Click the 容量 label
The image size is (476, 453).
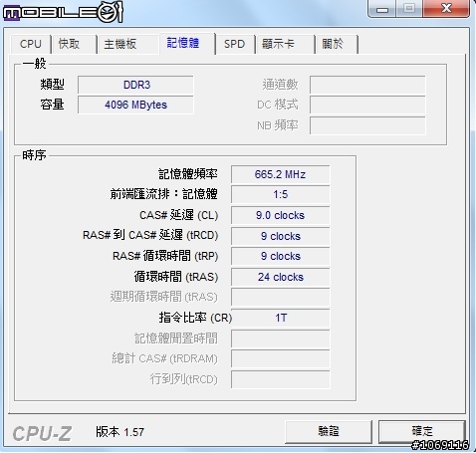click(x=52, y=105)
